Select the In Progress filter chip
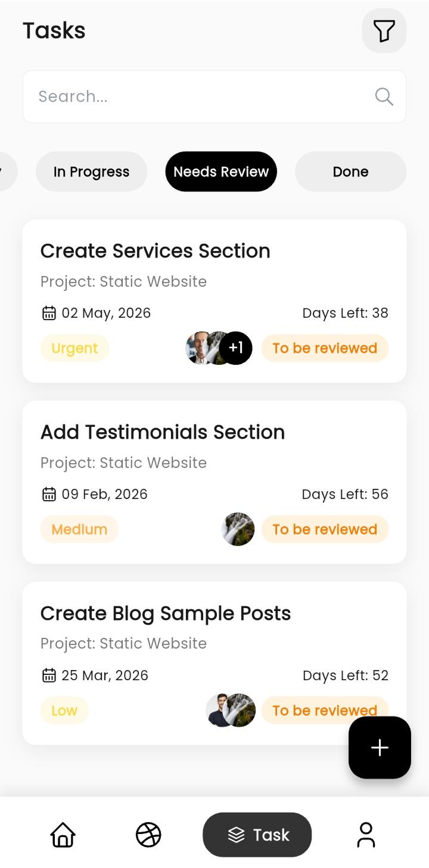This screenshot has height=868, width=429. (91, 172)
